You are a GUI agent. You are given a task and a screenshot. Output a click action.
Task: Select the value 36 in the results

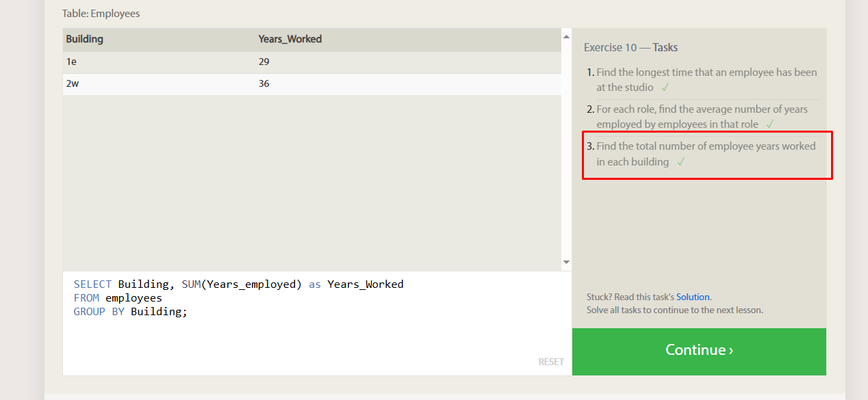click(x=264, y=83)
